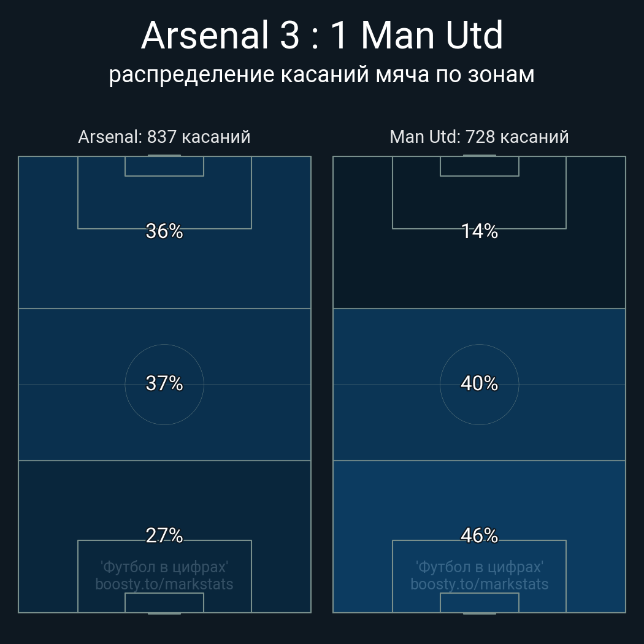
Task: Click the 'Футбол в цифрах' watermark on Arsenal pitch
Action: click(x=164, y=566)
